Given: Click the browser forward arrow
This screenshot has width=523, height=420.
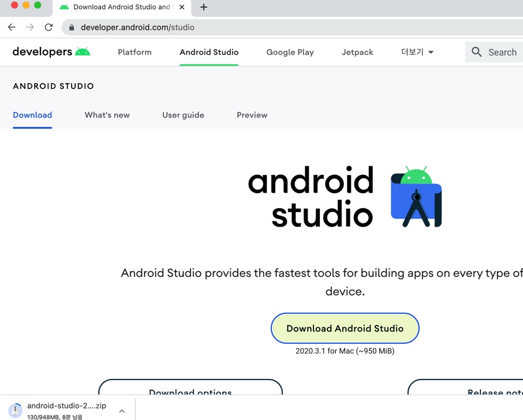Looking at the screenshot, I should (30, 27).
